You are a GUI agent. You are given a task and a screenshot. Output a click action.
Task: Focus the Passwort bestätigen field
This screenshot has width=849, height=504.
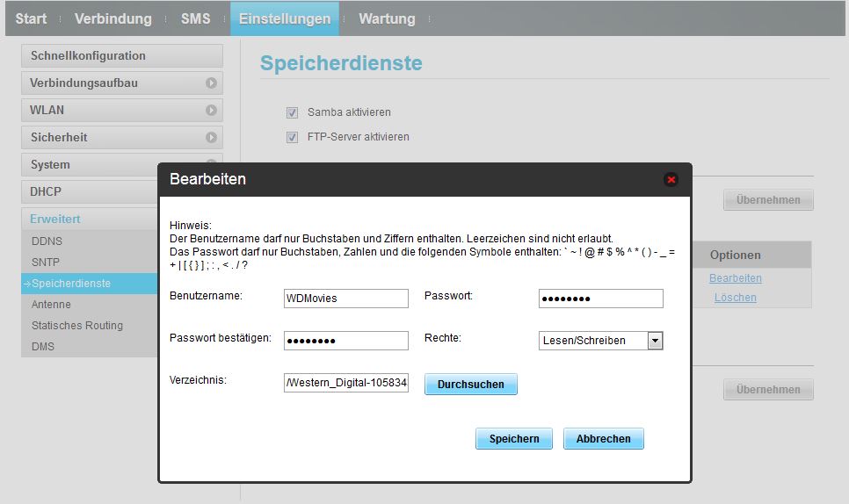346,341
